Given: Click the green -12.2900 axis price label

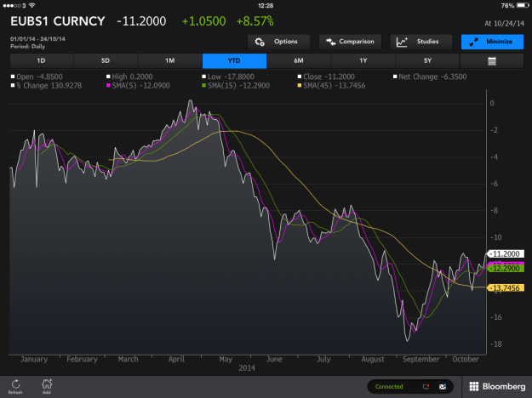Looking at the screenshot, I should click(x=506, y=269).
